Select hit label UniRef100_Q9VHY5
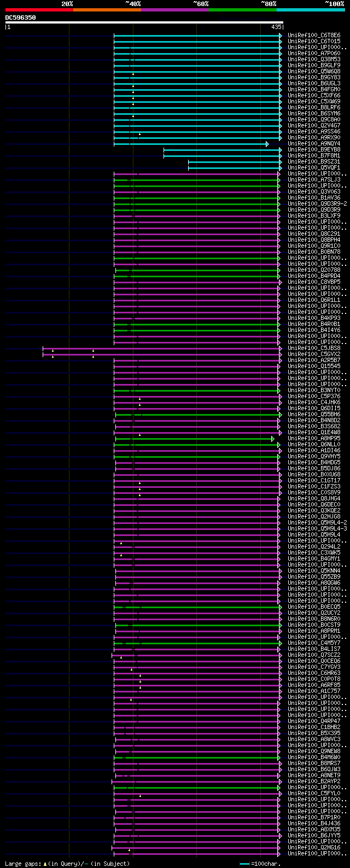This screenshot has width=350, height=868. tap(314, 457)
